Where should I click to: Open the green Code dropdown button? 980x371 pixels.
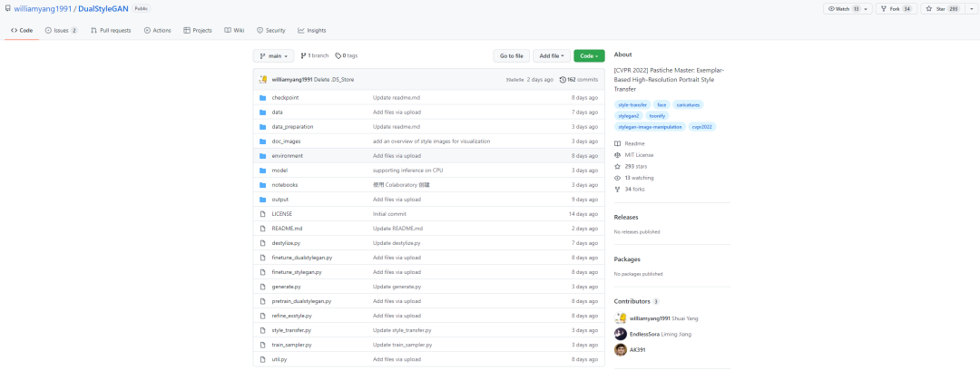click(589, 55)
